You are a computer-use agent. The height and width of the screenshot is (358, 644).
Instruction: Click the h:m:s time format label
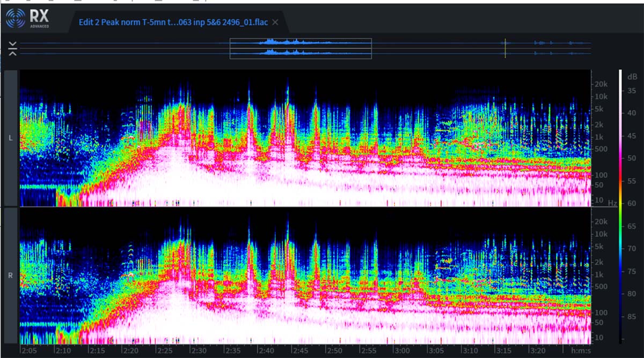coord(581,350)
